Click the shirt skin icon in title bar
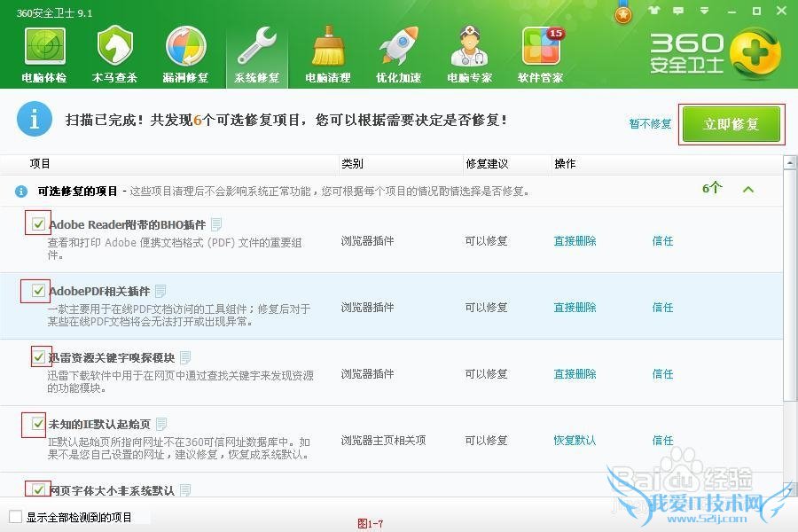798x532 pixels. click(x=654, y=10)
